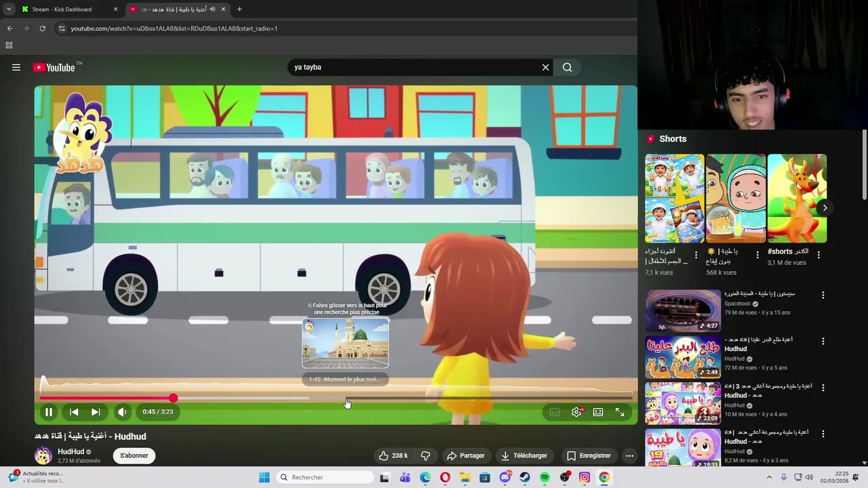The height and width of the screenshot is (488, 868).
Task: Toggle subtitles in the video player
Action: coord(555,412)
